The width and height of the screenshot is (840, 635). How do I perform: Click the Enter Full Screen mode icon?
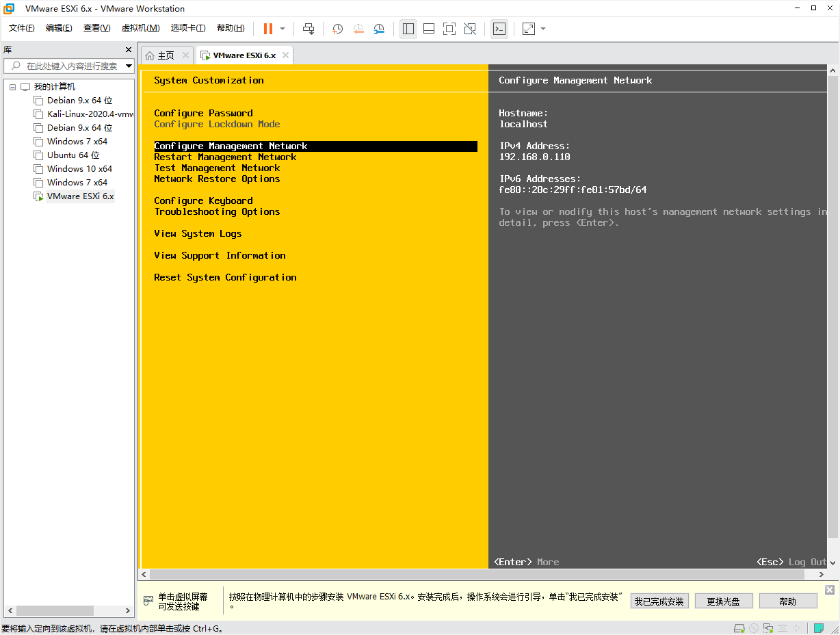point(449,29)
